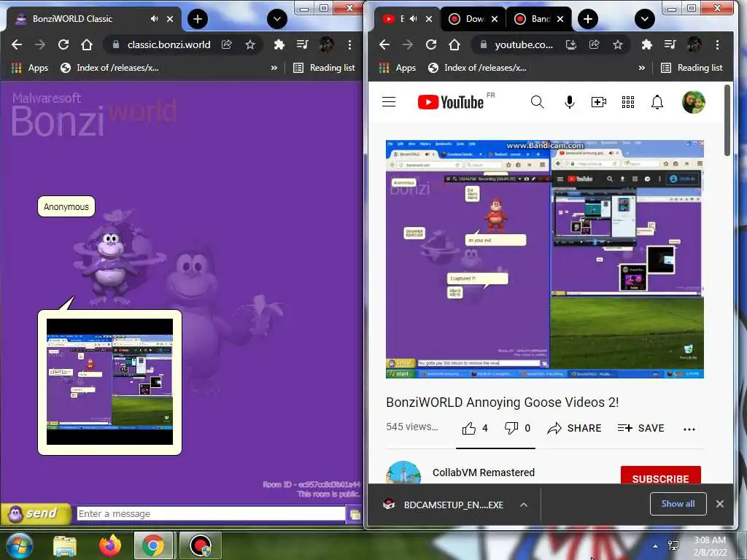
Task: Go back in the YouTube window
Action: coord(384,44)
